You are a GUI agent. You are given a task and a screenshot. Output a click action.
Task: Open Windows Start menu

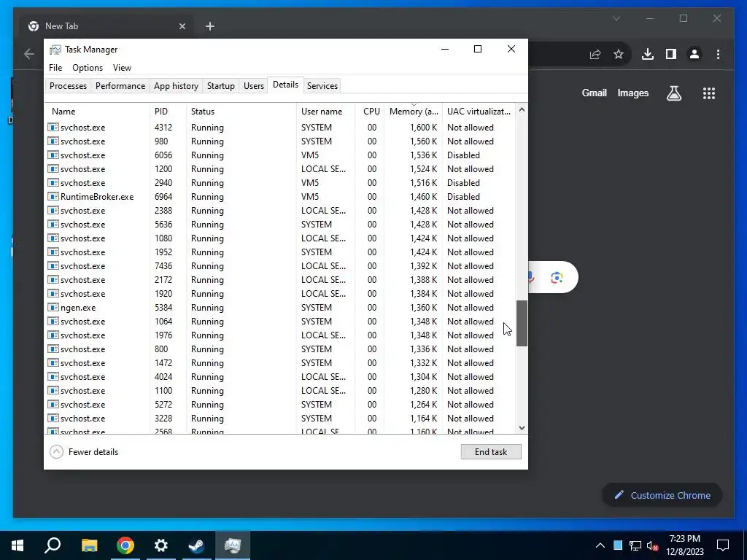[18, 545]
